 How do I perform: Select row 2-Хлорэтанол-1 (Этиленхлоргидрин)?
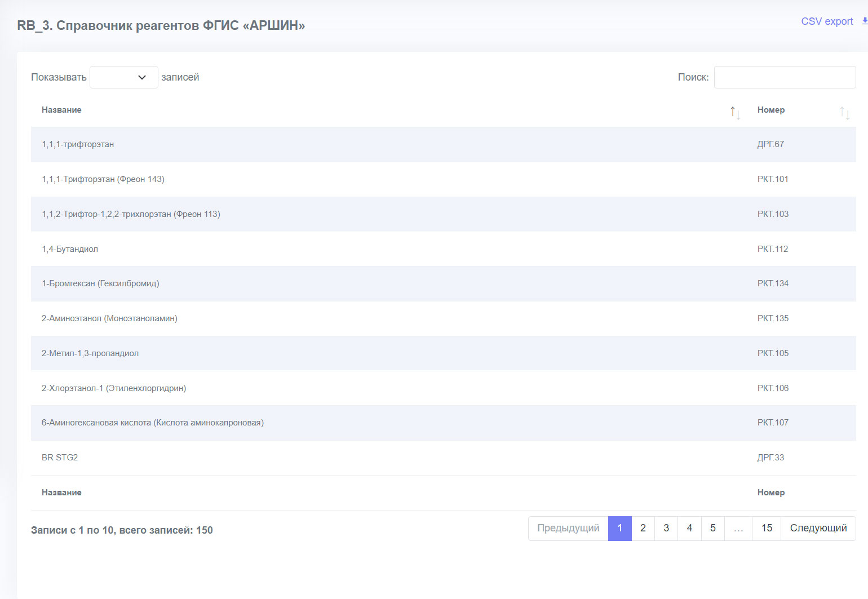pyautogui.click(x=444, y=388)
